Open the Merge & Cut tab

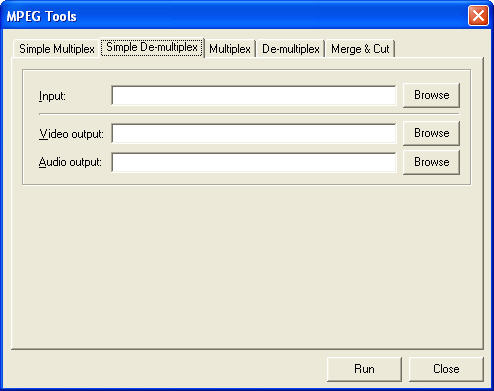click(x=360, y=49)
